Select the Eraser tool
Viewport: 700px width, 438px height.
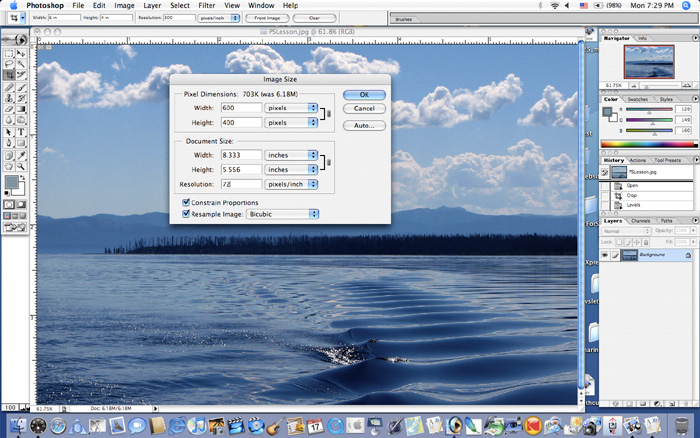point(9,109)
